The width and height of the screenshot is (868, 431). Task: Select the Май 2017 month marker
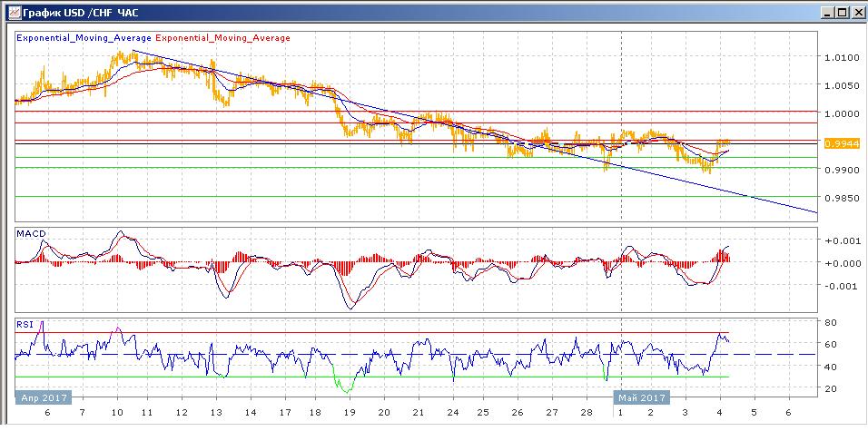click(642, 397)
